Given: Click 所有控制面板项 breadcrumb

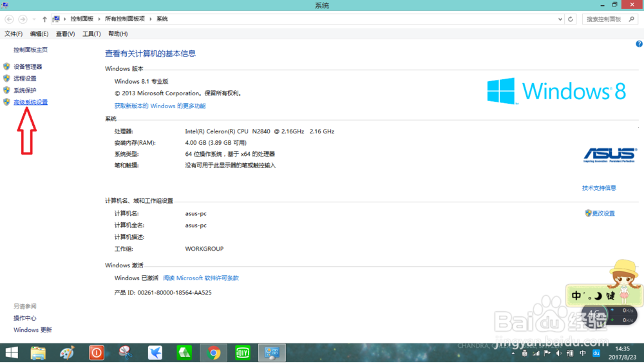Looking at the screenshot, I should (125, 19).
